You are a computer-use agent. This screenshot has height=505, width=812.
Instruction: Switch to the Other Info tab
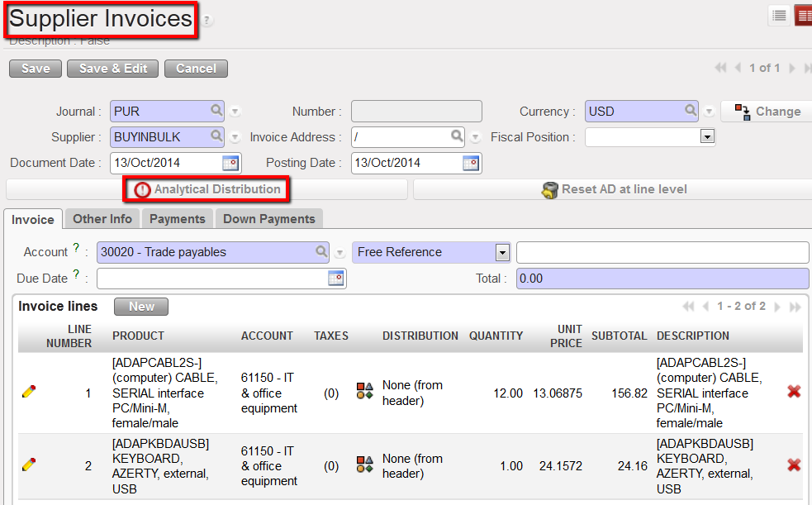coord(102,219)
